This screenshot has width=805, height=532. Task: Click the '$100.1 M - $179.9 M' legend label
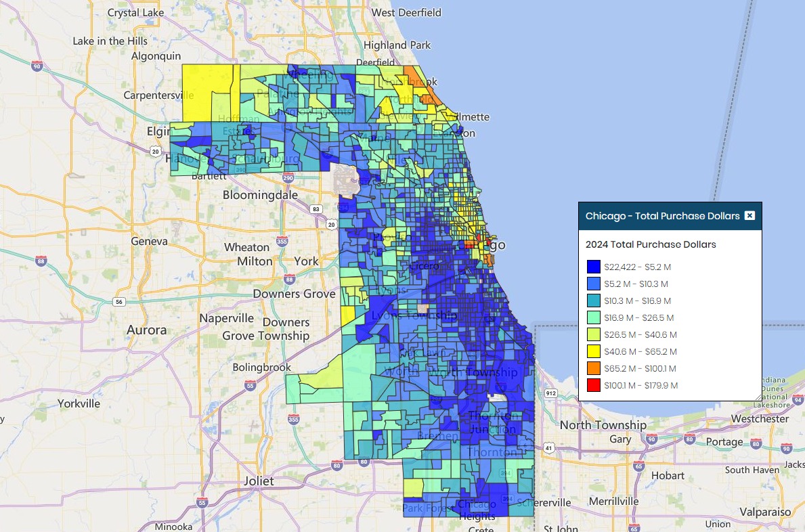click(640, 386)
